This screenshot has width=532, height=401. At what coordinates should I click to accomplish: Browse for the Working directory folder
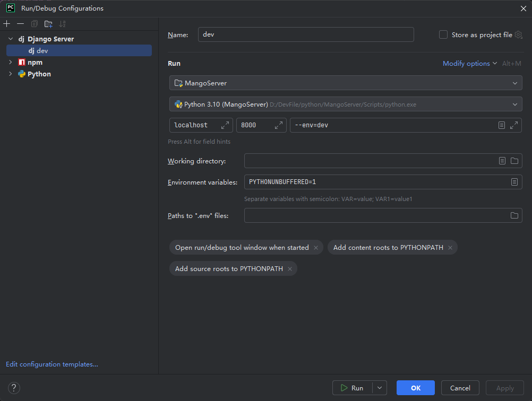tap(514, 161)
